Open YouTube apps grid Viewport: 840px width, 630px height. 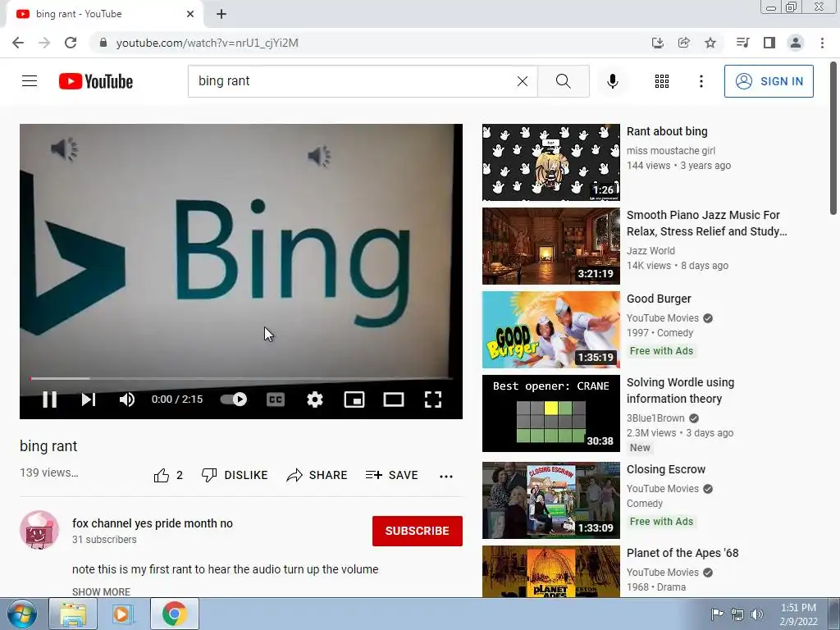click(x=662, y=81)
